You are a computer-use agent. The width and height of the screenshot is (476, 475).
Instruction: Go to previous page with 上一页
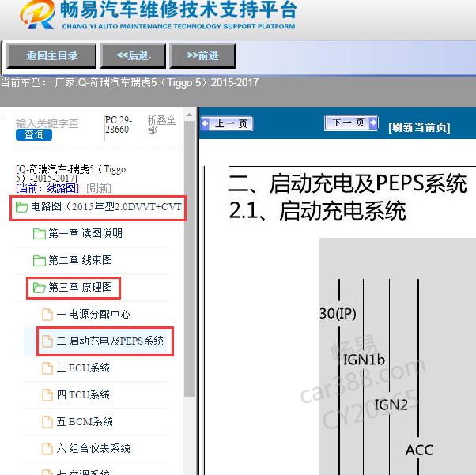(x=227, y=123)
